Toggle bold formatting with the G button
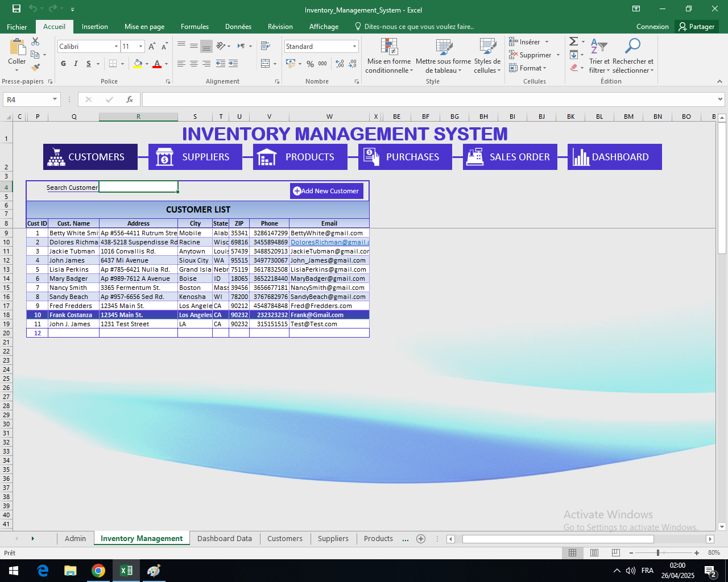Viewport: 728px width, 582px height. click(x=63, y=64)
